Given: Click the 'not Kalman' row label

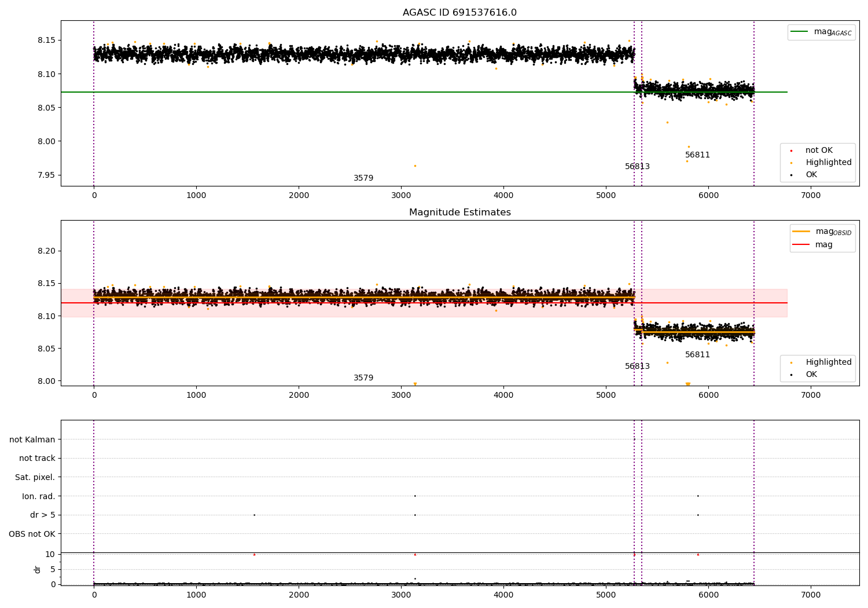Looking at the screenshot, I should click(32, 439).
